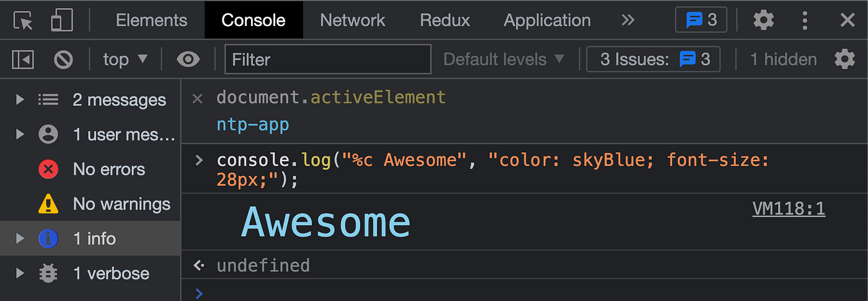Hide the console sidebar
The height and width of the screenshot is (301, 868).
coord(23,59)
